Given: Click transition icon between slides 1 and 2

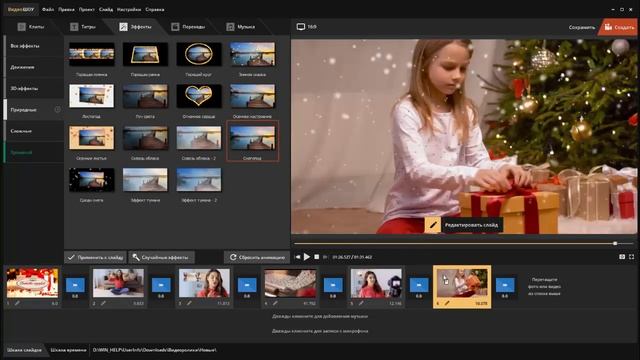Looking at the screenshot, I should (x=75, y=285).
